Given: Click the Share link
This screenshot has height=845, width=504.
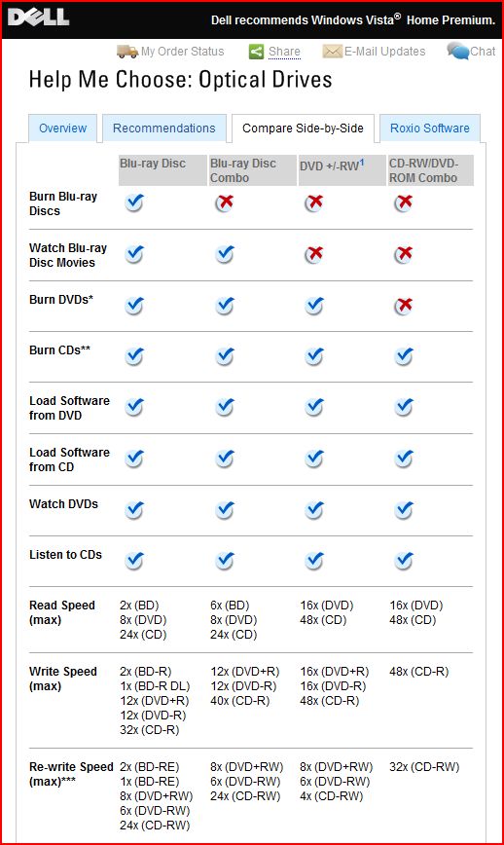Looking at the screenshot, I should pyautogui.click(x=284, y=52).
